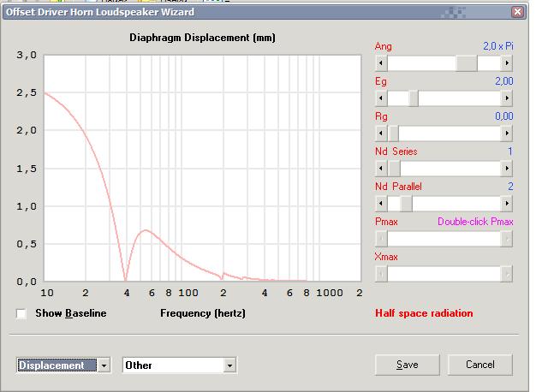The width and height of the screenshot is (548, 392).
Task: Click the Eg value 2,00
Action: [504, 81]
